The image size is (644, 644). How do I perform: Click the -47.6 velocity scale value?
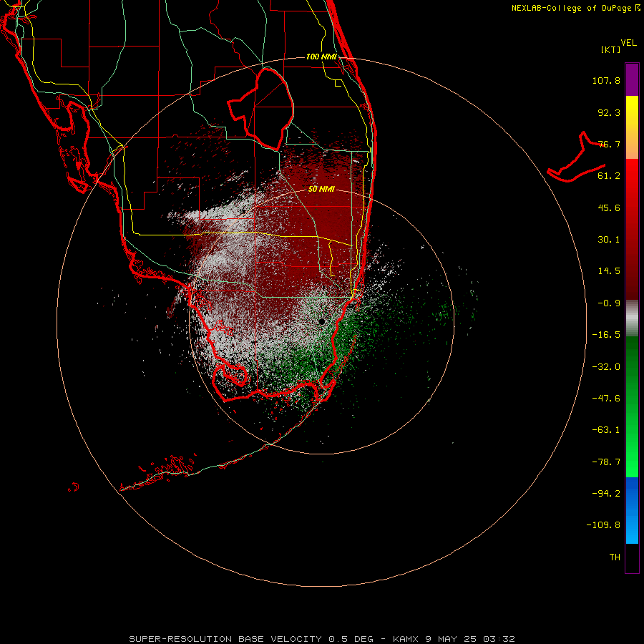coord(606,399)
